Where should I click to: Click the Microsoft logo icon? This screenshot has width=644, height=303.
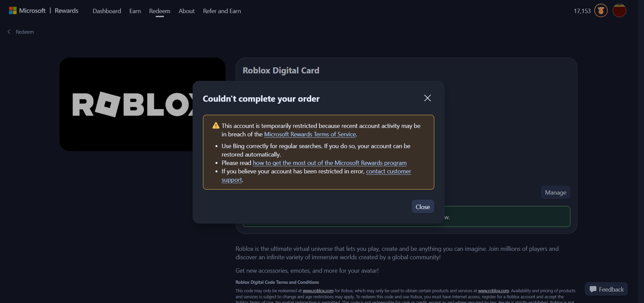(x=13, y=11)
